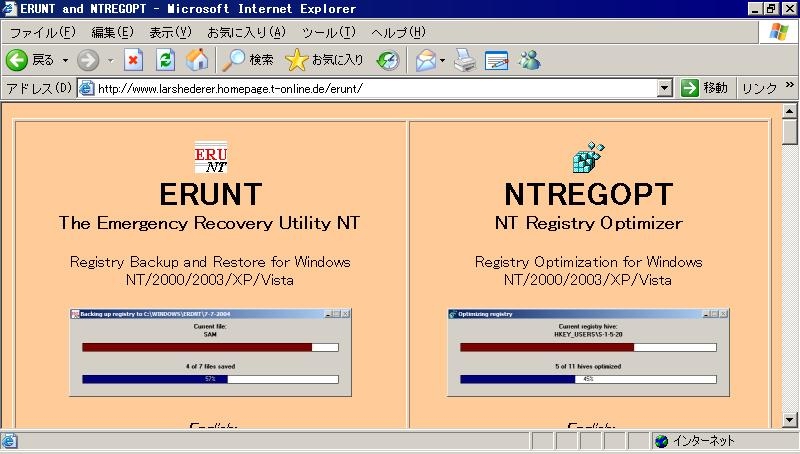The width and height of the screenshot is (800, 454).
Task: Open the お気に入り(A) menu
Action: (246, 33)
